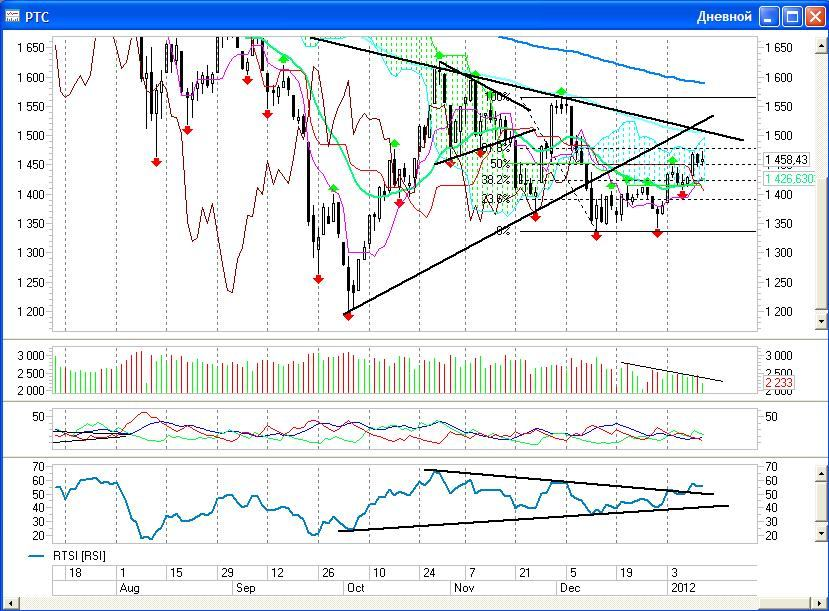Image resolution: width=829 pixels, height=611 pixels.
Task: Select the Fibonacci "23.6%" level label
Action: [x=496, y=199]
